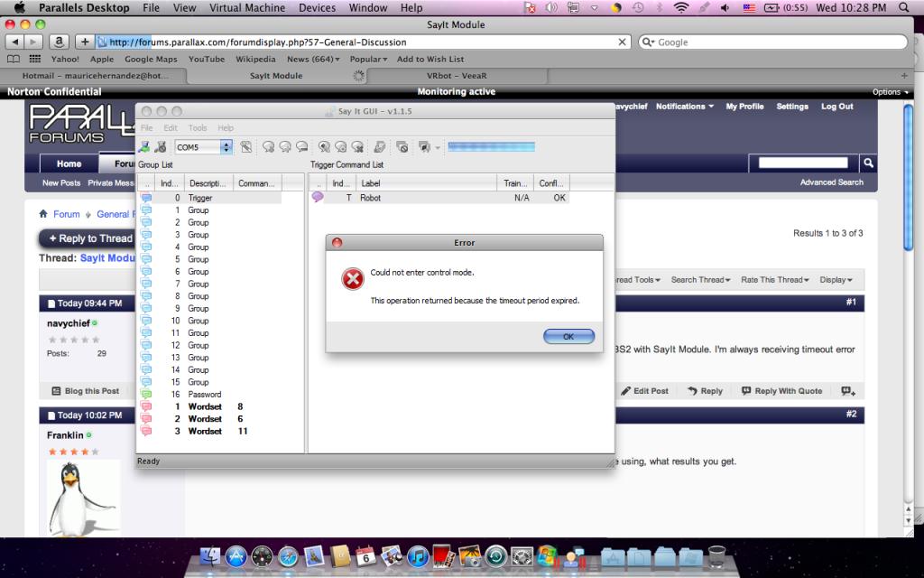Click OK in the Error dialog
This screenshot has height=578, width=924.
568,336
